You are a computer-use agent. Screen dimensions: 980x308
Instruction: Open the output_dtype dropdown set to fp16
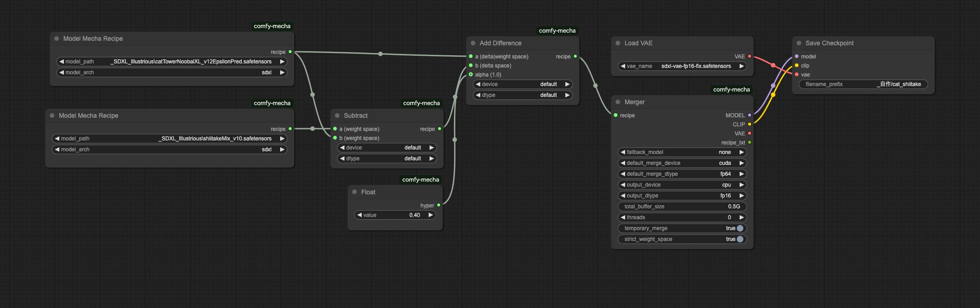682,196
